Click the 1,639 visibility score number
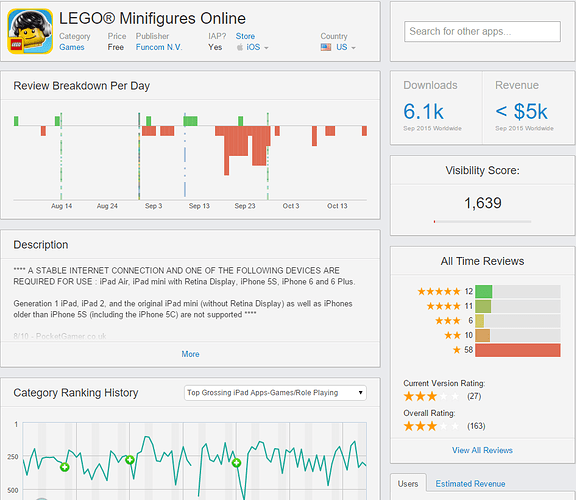The image size is (576, 500). pos(482,203)
